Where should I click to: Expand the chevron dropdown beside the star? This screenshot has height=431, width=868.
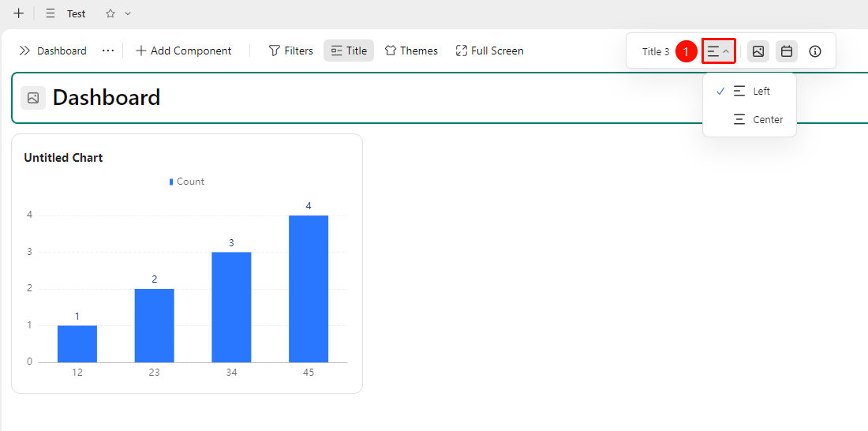pyautogui.click(x=128, y=13)
